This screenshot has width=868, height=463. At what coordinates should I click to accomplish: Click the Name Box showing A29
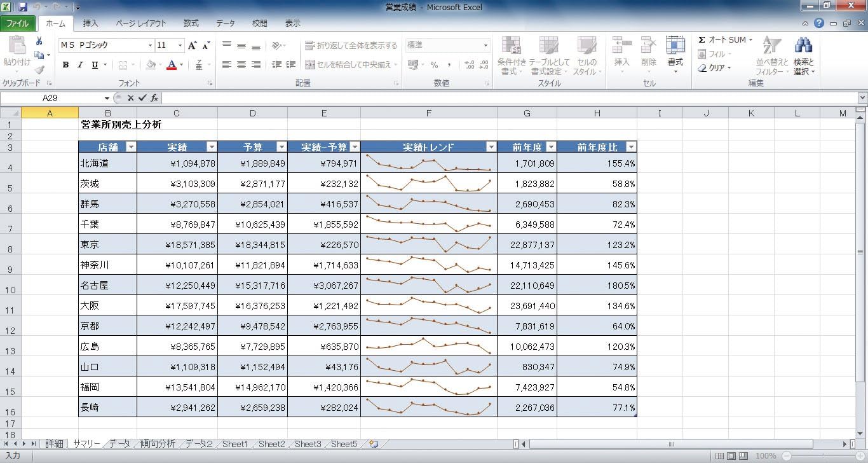tap(50, 98)
